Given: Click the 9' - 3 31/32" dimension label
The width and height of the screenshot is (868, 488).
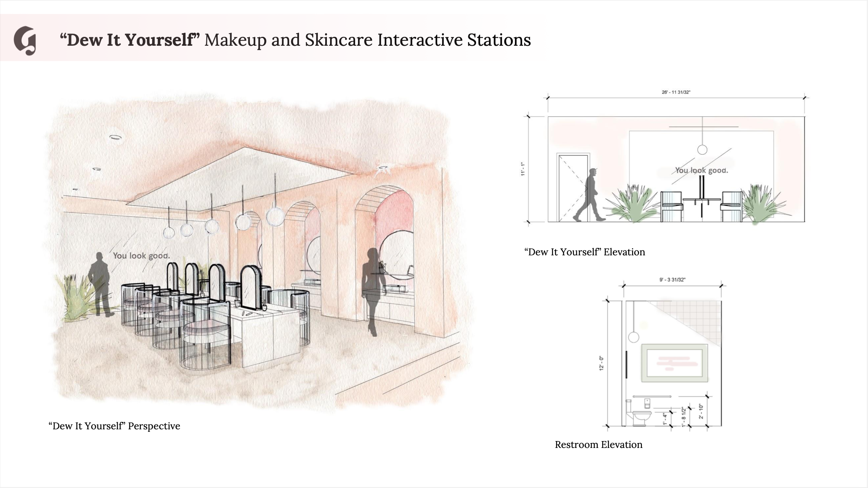Looking at the screenshot, I should (672, 280).
